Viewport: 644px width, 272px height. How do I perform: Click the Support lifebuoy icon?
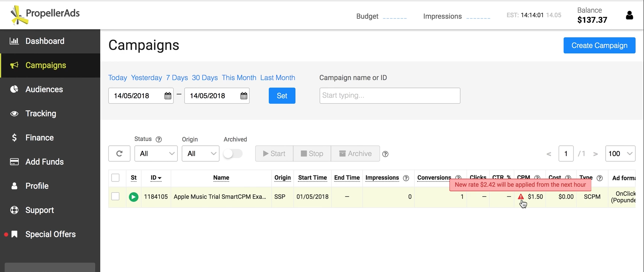tap(14, 210)
